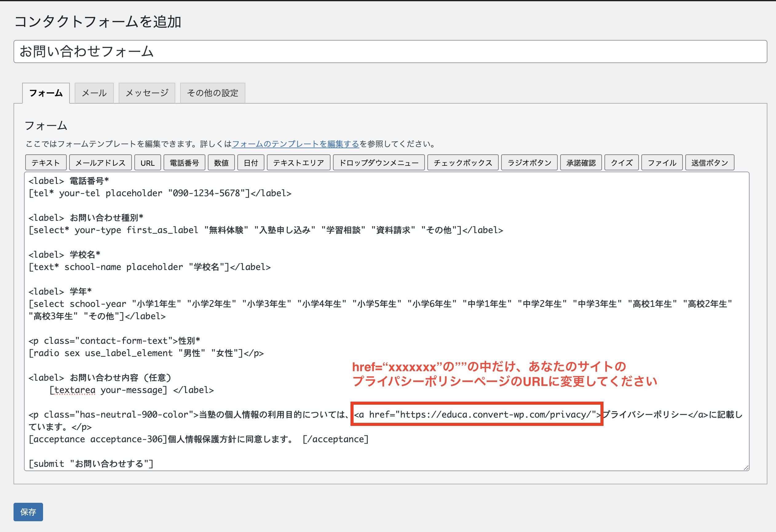Add a チェックボックス form tag

[462, 163]
